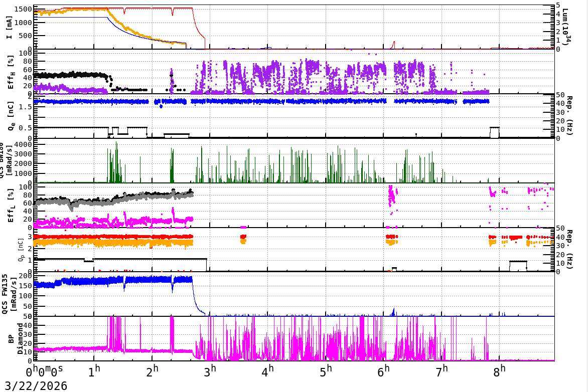Select the 0h0m0s time axis origin label
588x392 pixels.
tap(44, 371)
